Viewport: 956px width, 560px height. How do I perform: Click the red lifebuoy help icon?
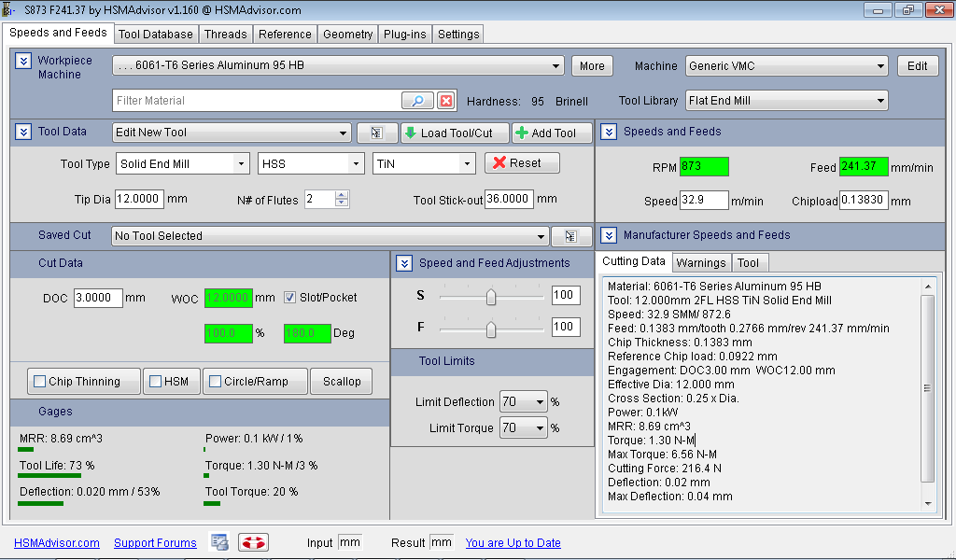pyautogui.click(x=253, y=542)
